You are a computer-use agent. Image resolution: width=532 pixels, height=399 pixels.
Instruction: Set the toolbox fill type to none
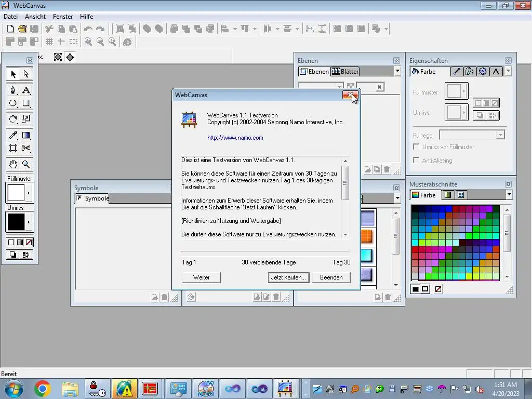tap(29, 242)
